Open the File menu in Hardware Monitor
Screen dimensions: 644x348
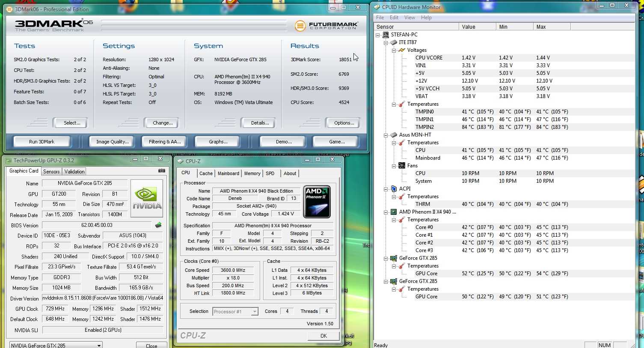click(380, 18)
